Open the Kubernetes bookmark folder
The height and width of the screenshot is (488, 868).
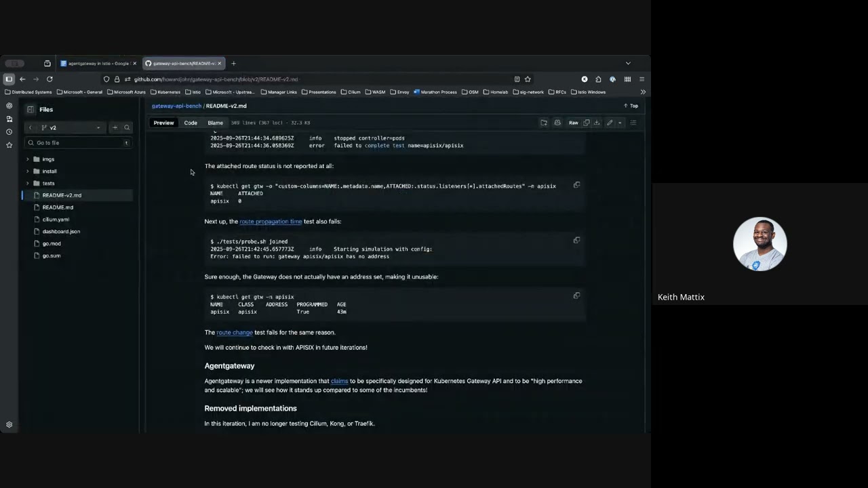tap(165, 92)
